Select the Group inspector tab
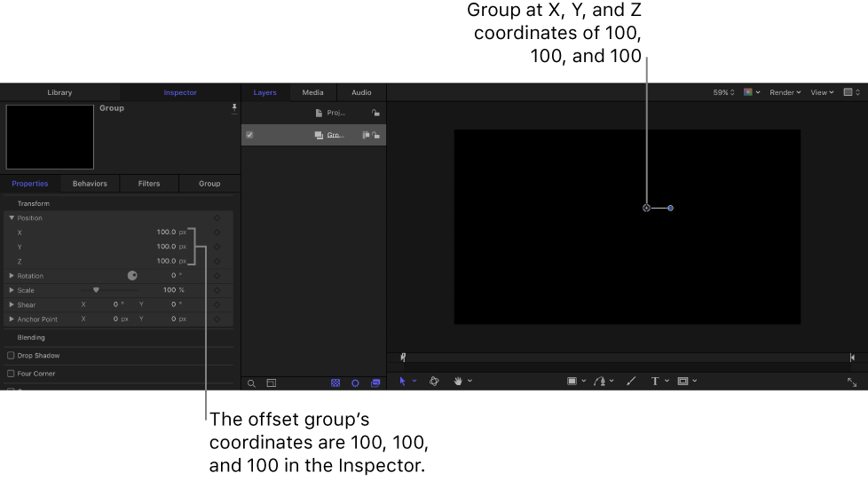The width and height of the screenshot is (868, 481). (x=209, y=183)
